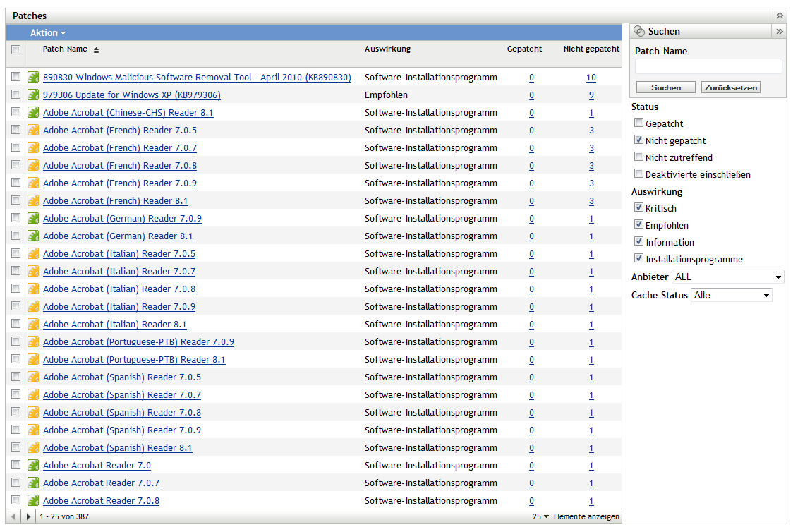The width and height of the screenshot is (793, 532).
Task: Enable the Nicht zutreffend filter
Action: 638,157
